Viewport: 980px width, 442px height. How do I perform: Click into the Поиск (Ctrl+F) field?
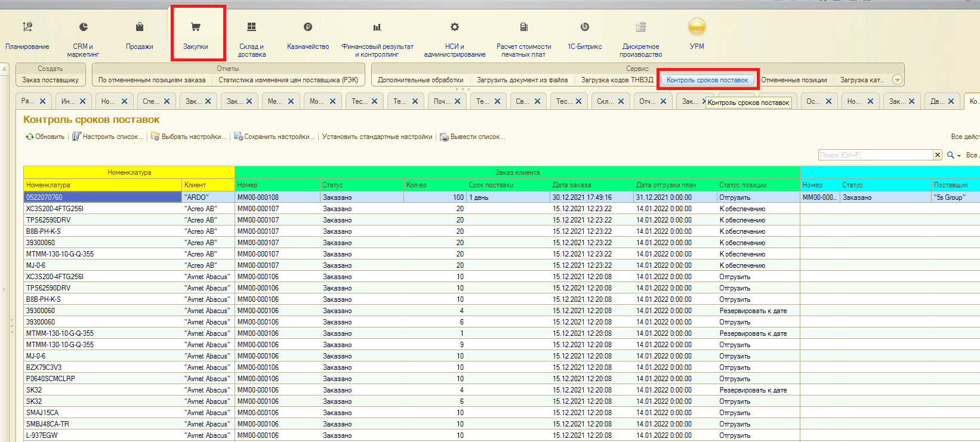click(874, 155)
